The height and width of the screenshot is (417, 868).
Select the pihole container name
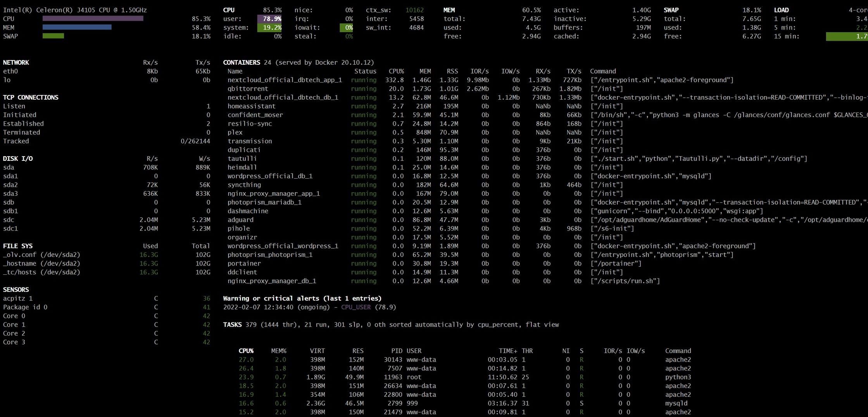(x=239, y=229)
